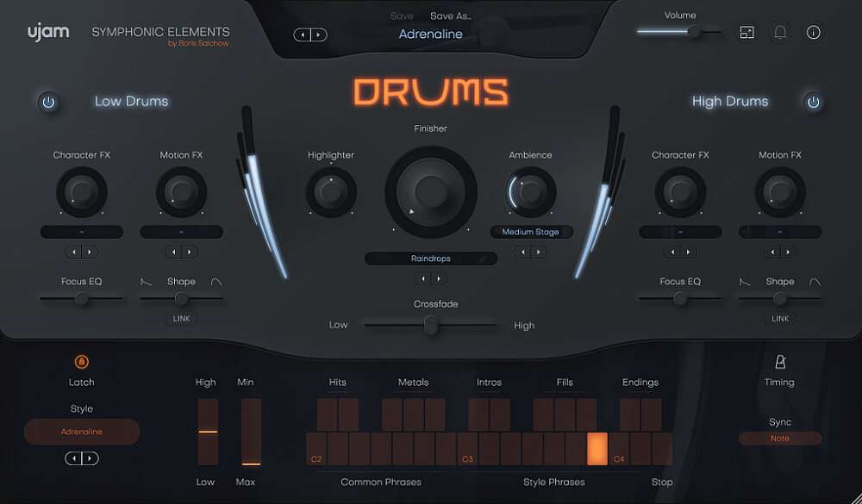Select the Adrenaline style

(x=82, y=432)
